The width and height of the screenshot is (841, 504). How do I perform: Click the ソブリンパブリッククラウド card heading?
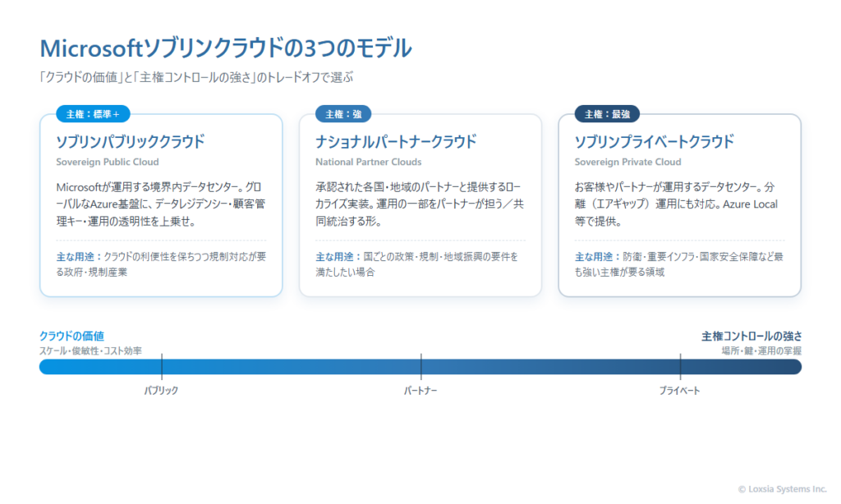click(x=131, y=141)
